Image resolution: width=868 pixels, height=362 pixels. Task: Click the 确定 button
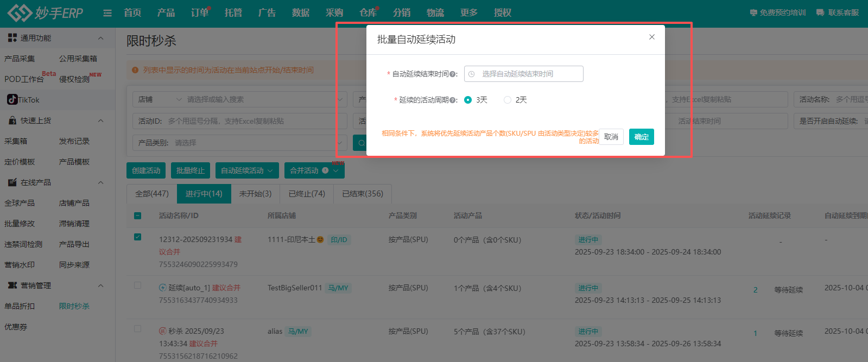pos(642,137)
